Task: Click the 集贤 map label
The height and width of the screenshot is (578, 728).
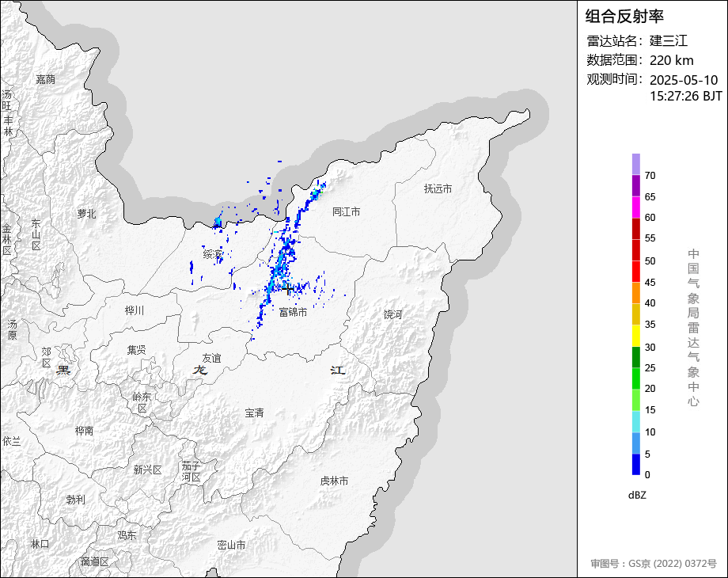Action: (136, 350)
